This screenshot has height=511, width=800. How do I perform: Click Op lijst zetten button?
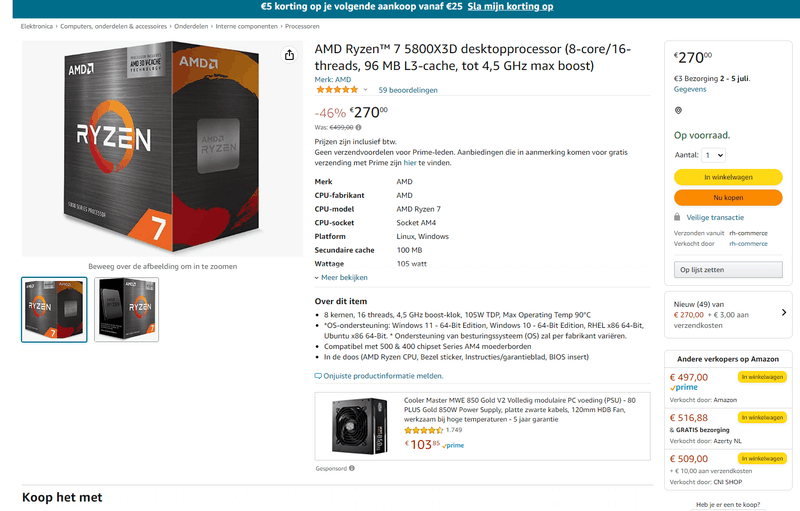(x=728, y=269)
